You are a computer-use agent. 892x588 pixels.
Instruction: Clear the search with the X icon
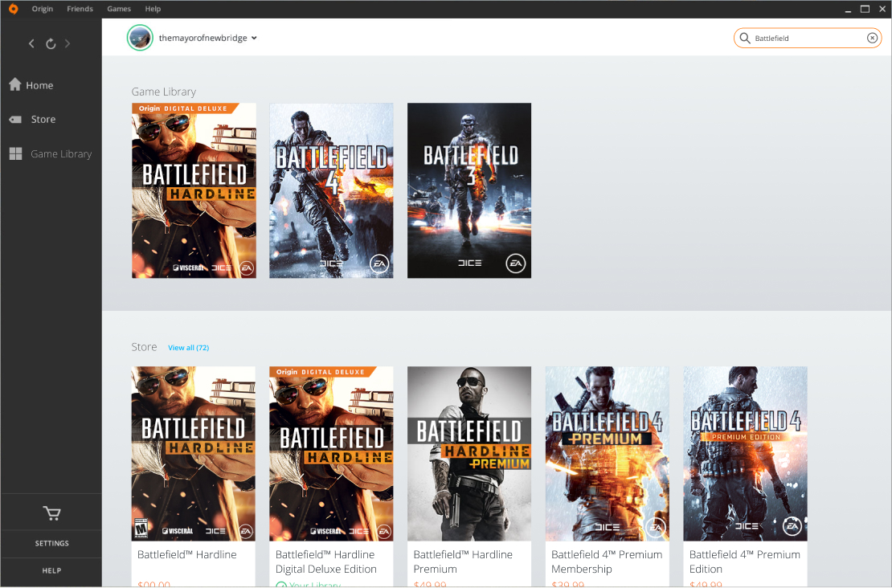point(872,38)
